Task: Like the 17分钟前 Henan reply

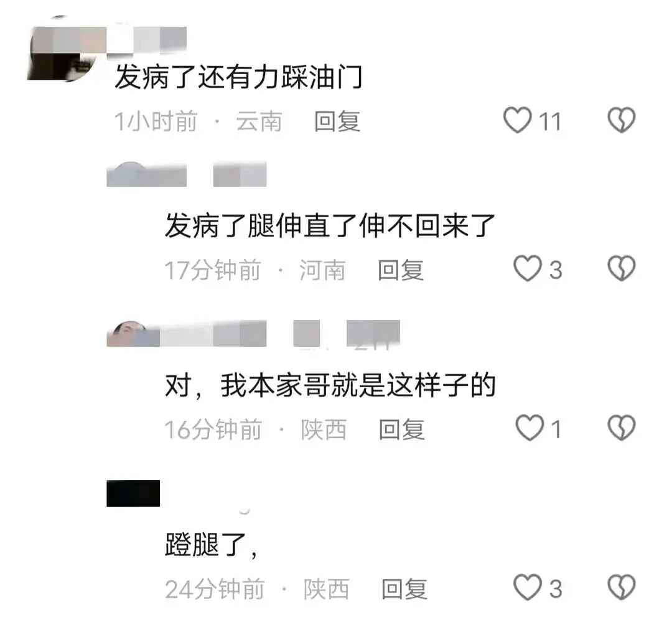Action: [x=528, y=269]
